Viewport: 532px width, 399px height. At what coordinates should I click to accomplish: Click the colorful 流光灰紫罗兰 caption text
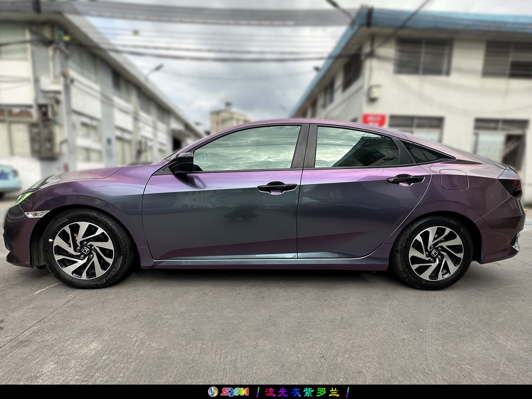(302, 392)
